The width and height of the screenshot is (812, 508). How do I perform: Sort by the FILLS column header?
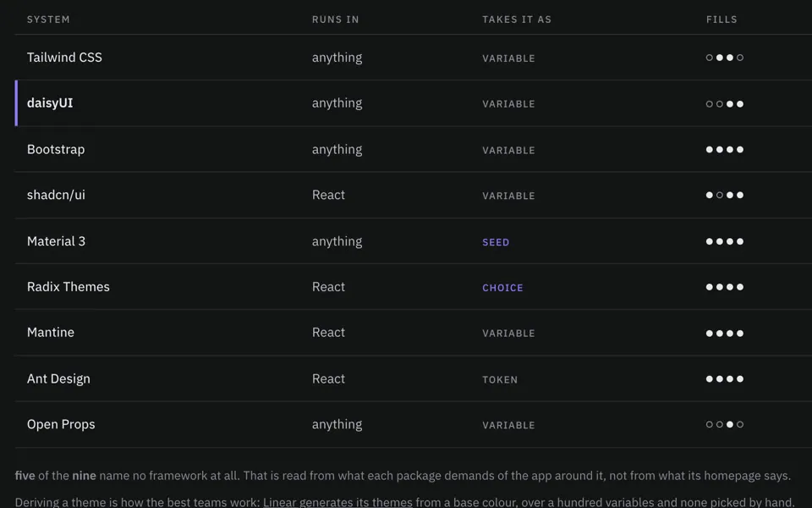pyautogui.click(x=721, y=19)
